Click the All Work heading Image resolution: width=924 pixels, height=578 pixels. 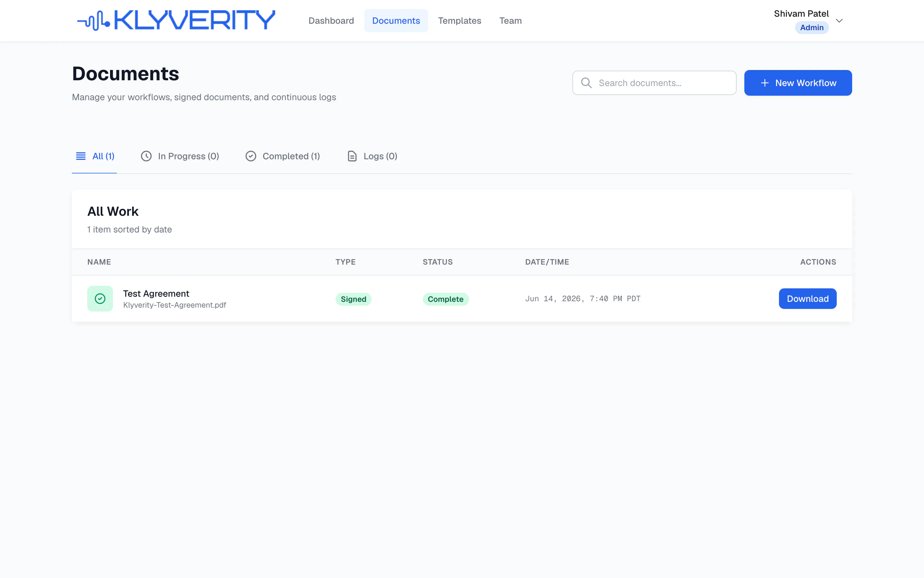(x=113, y=211)
